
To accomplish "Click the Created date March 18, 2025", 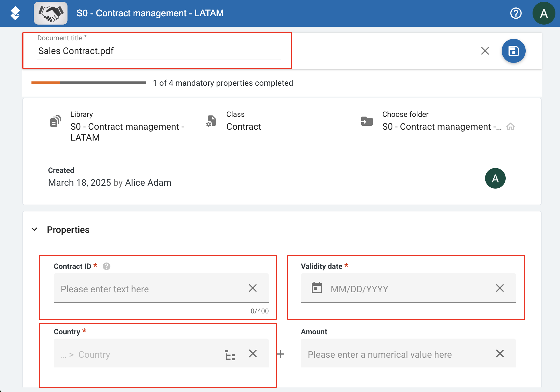I will pyautogui.click(x=80, y=183).
